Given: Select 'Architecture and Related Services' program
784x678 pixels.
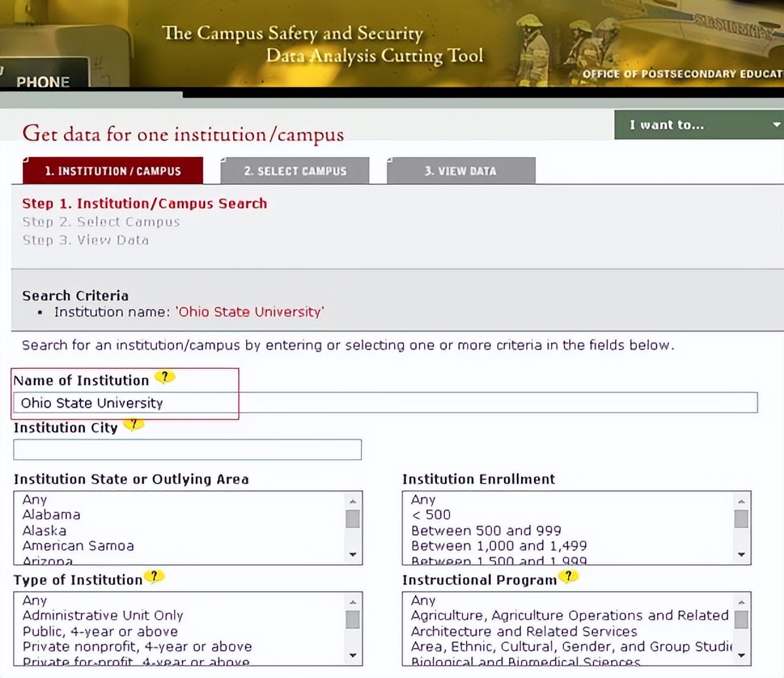Looking at the screenshot, I should 524,632.
